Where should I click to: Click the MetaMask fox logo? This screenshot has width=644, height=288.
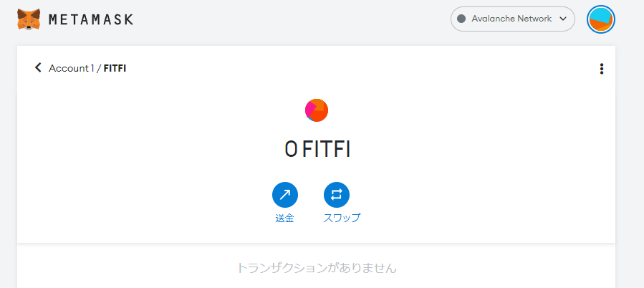pos(29,19)
